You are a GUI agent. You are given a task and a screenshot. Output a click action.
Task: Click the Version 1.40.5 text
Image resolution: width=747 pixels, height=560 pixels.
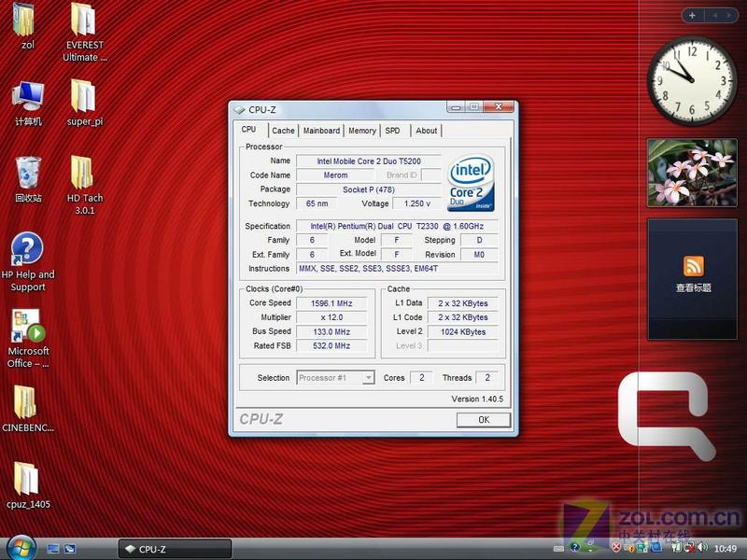click(x=477, y=399)
